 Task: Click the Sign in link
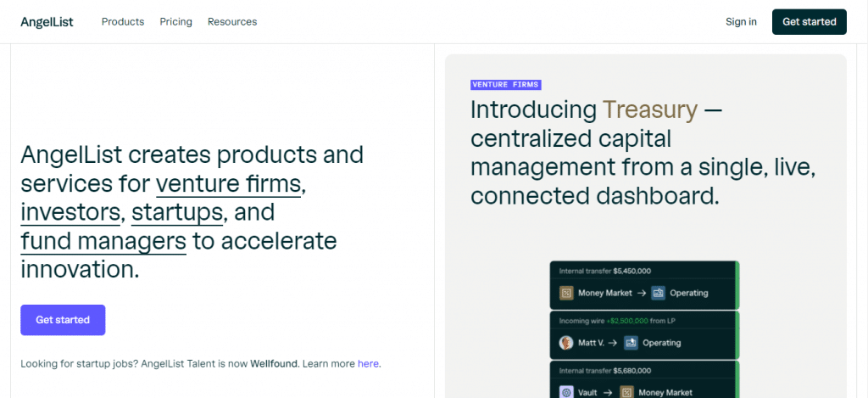(741, 22)
